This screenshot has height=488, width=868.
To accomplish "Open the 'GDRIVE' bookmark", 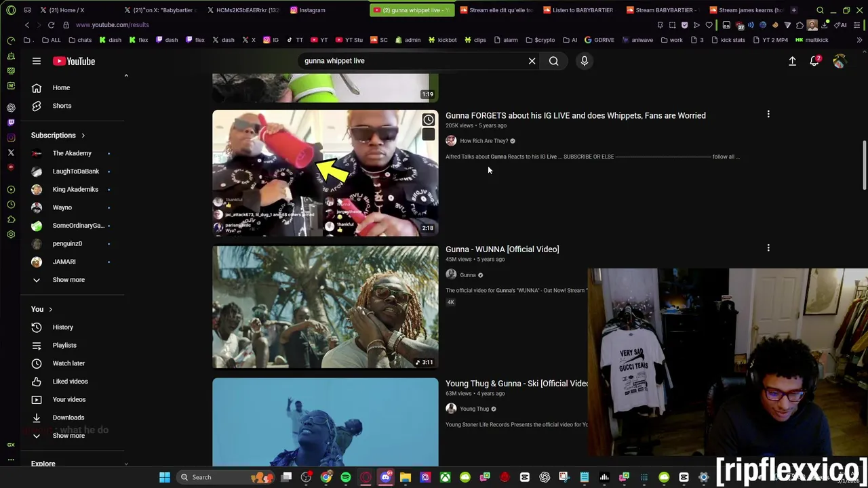I will pyautogui.click(x=599, y=40).
